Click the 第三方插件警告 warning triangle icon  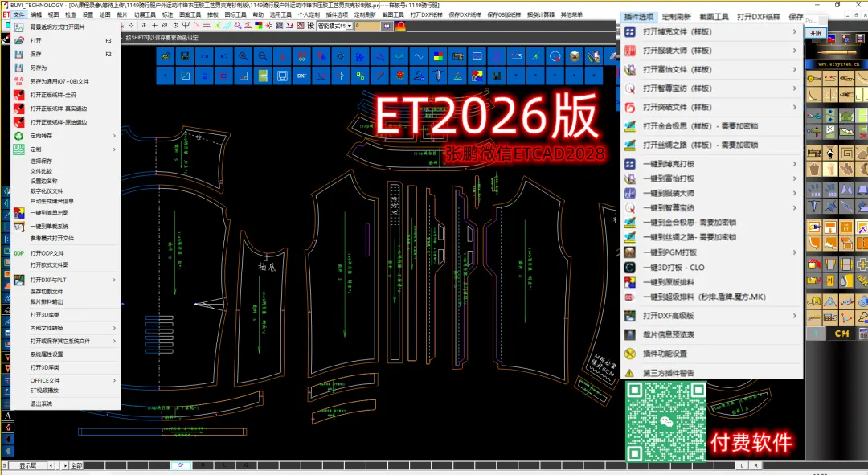[630, 373]
